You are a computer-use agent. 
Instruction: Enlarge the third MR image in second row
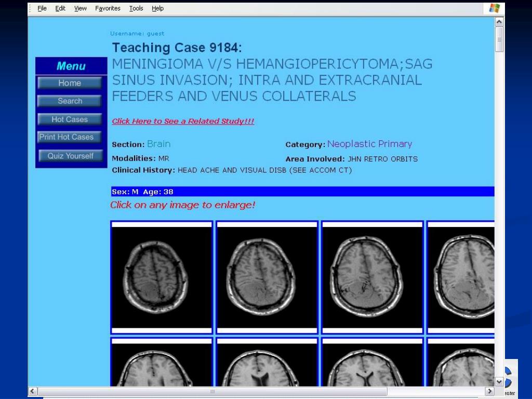click(373, 362)
